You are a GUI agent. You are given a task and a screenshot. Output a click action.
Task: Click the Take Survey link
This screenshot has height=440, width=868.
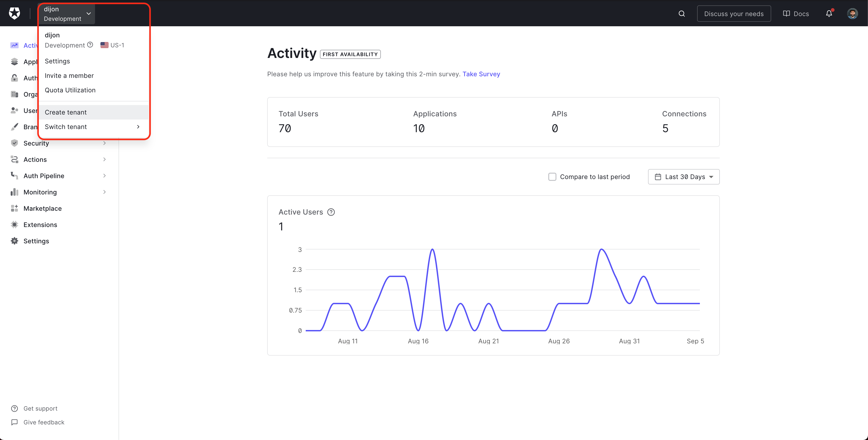481,74
